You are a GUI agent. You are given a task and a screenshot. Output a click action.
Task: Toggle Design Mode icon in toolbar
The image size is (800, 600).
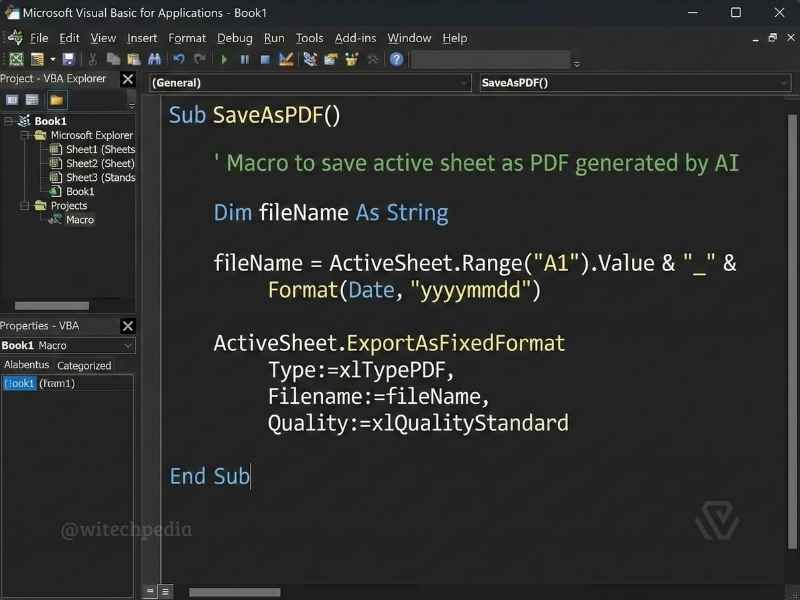(x=286, y=60)
